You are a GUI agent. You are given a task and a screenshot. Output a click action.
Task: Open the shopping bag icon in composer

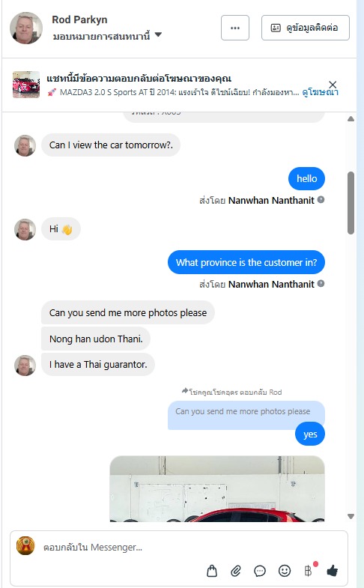212,571
